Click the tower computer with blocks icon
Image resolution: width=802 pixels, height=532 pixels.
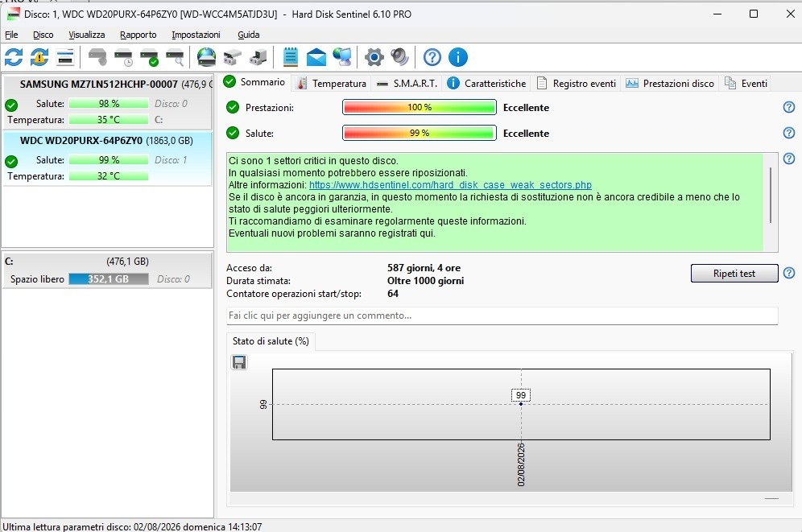(258, 57)
